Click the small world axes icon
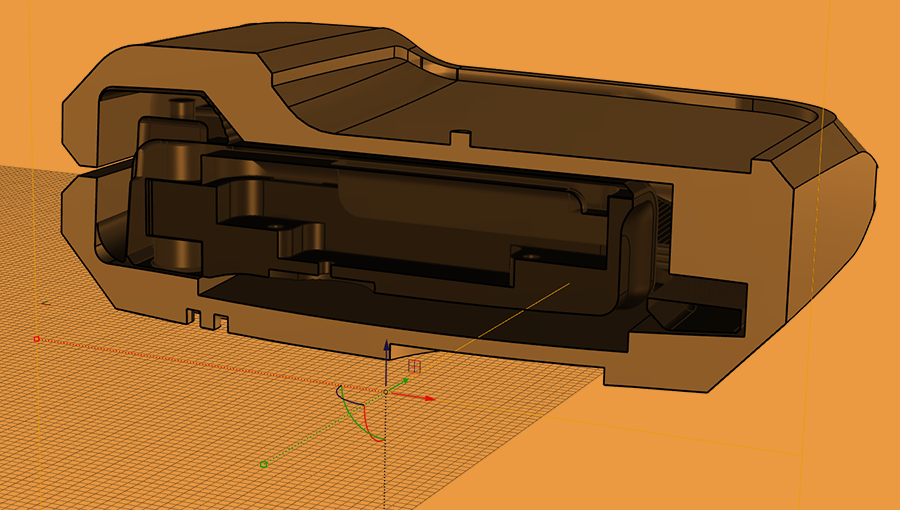Viewport: 900px width, 510px height. pos(44,302)
